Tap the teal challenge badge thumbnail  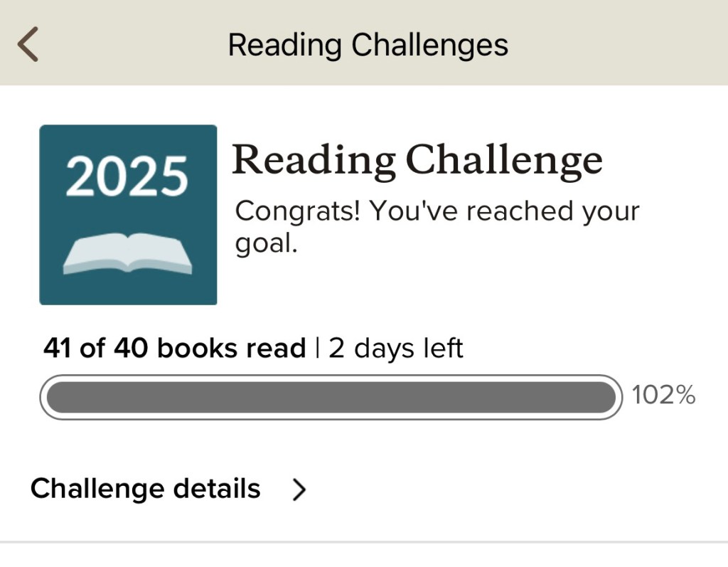click(128, 215)
